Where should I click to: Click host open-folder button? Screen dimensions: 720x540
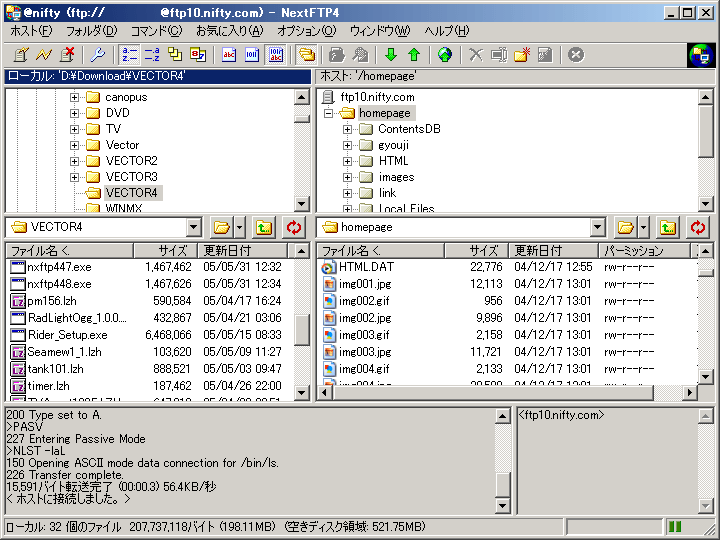625,227
